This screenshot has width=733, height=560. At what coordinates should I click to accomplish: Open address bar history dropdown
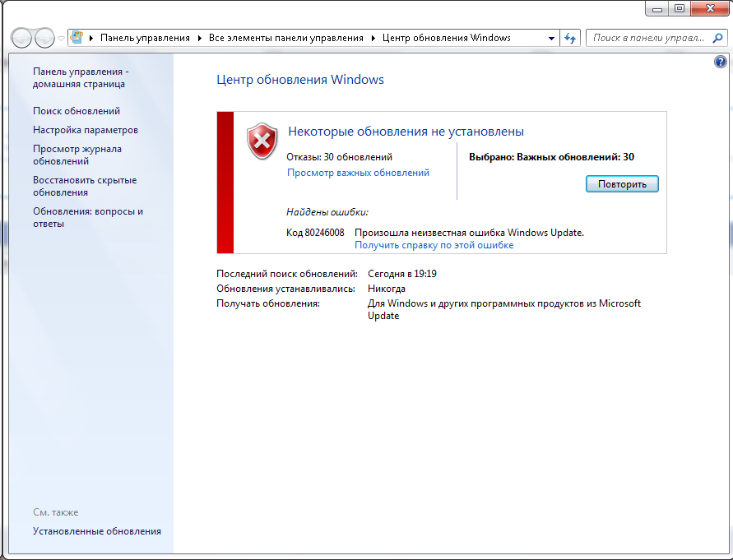[x=552, y=39]
